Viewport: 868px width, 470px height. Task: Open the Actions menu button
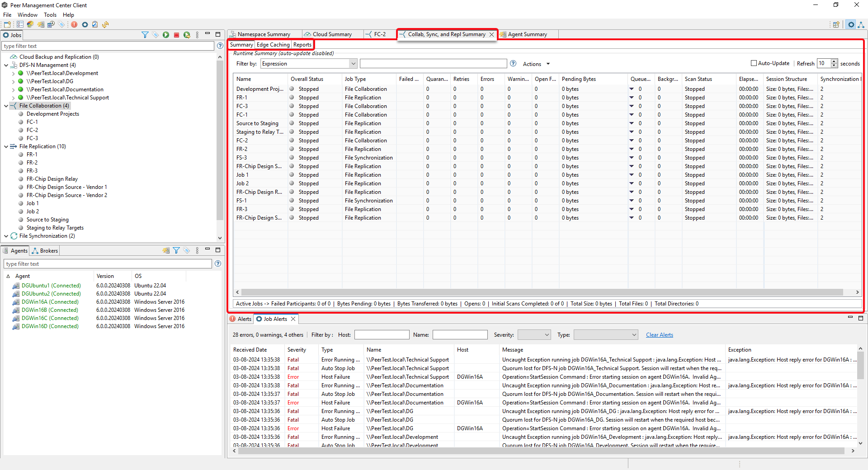pyautogui.click(x=536, y=64)
